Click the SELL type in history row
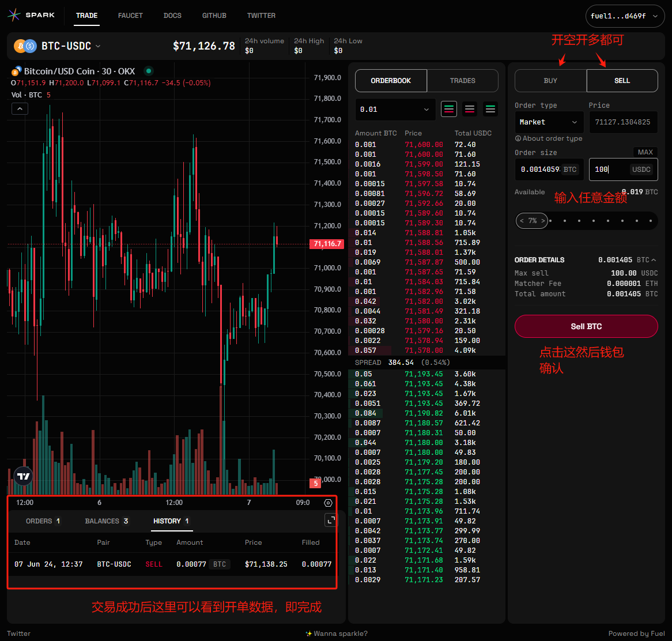The height and width of the screenshot is (641, 672). click(154, 564)
